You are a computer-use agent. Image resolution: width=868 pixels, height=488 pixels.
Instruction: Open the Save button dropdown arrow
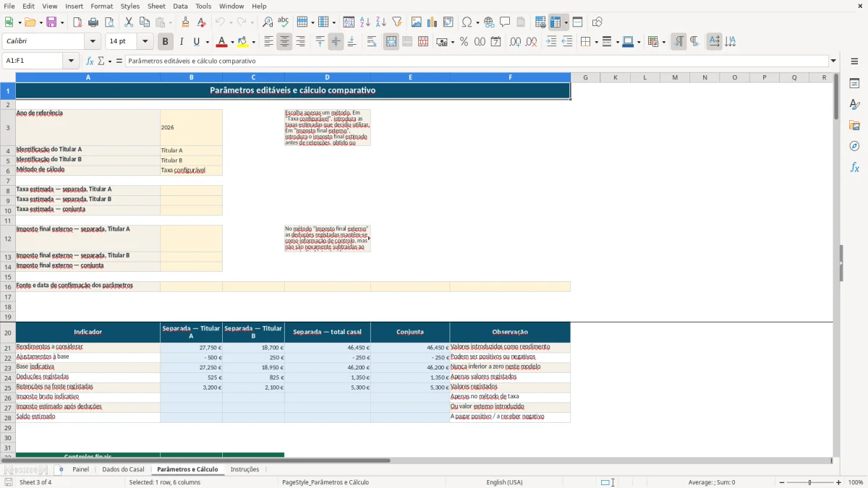[61, 22]
